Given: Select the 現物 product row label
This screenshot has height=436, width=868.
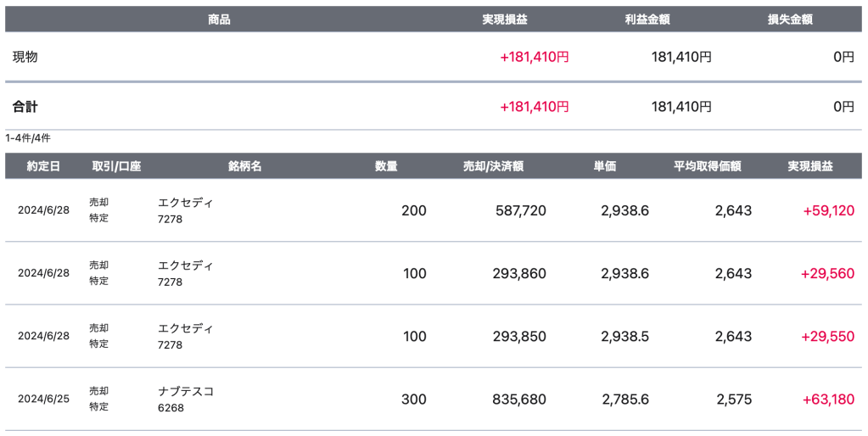Looking at the screenshot, I should coord(25,57).
